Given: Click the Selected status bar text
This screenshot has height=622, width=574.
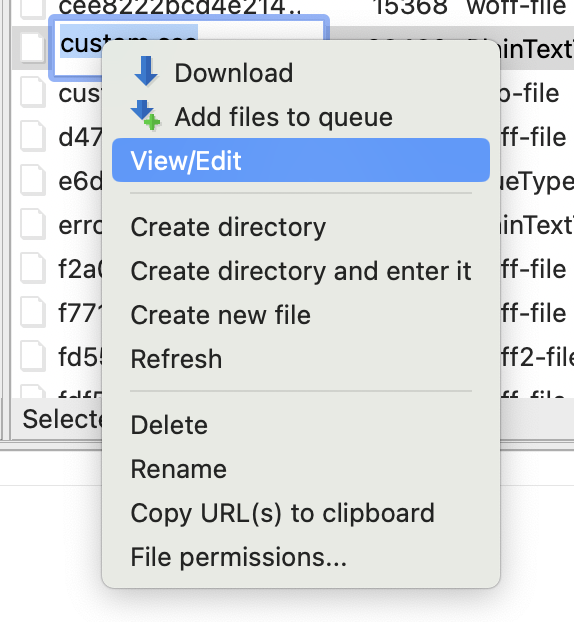Looking at the screenshot, I should (x=62, y=419).
